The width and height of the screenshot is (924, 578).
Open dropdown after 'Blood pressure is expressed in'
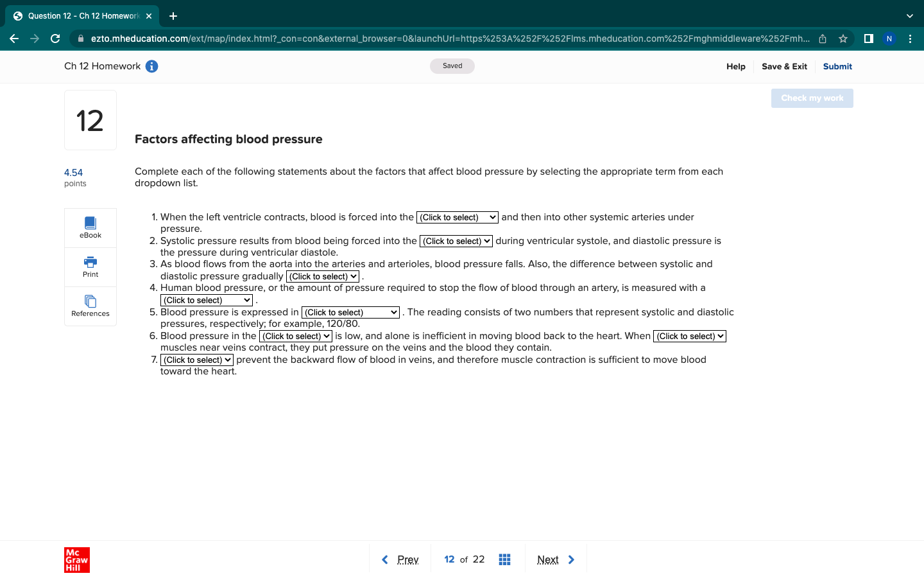click(351, 313)
